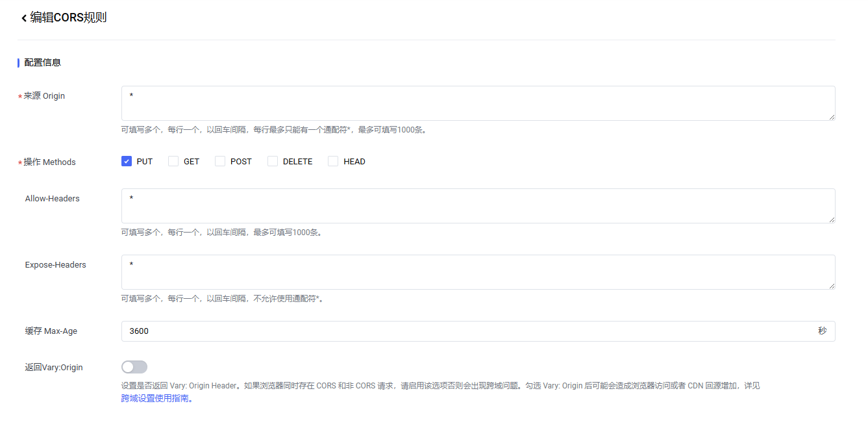The height and width of the screenshot is (443, 868).
Task: Toggle the 返回Vary:Origin switch on
Action: pos(134,367)
